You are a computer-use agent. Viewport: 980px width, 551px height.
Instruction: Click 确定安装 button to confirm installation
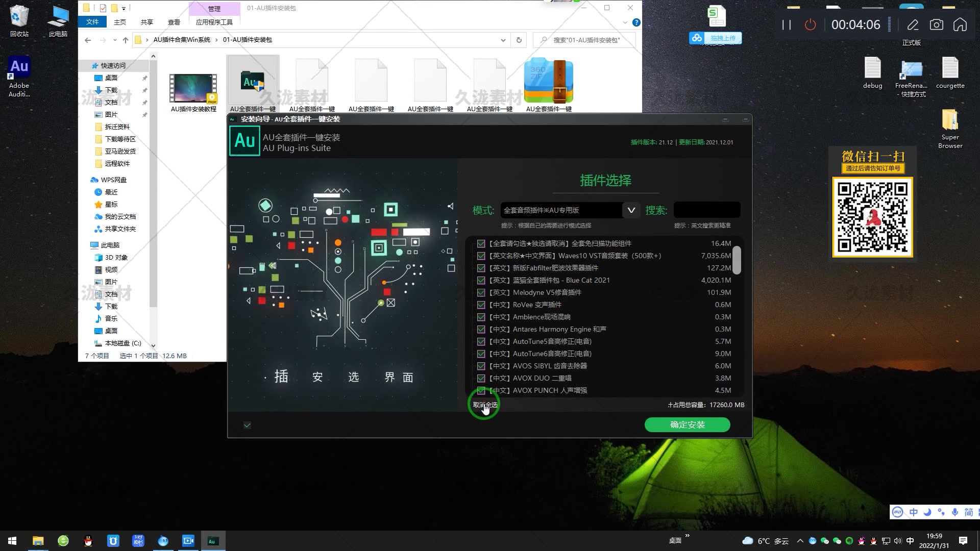tap(687, 424)
